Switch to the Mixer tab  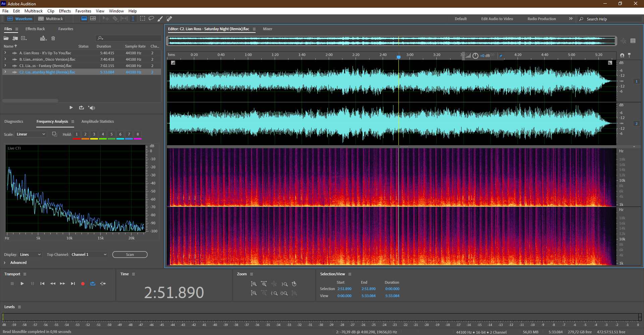268,29
